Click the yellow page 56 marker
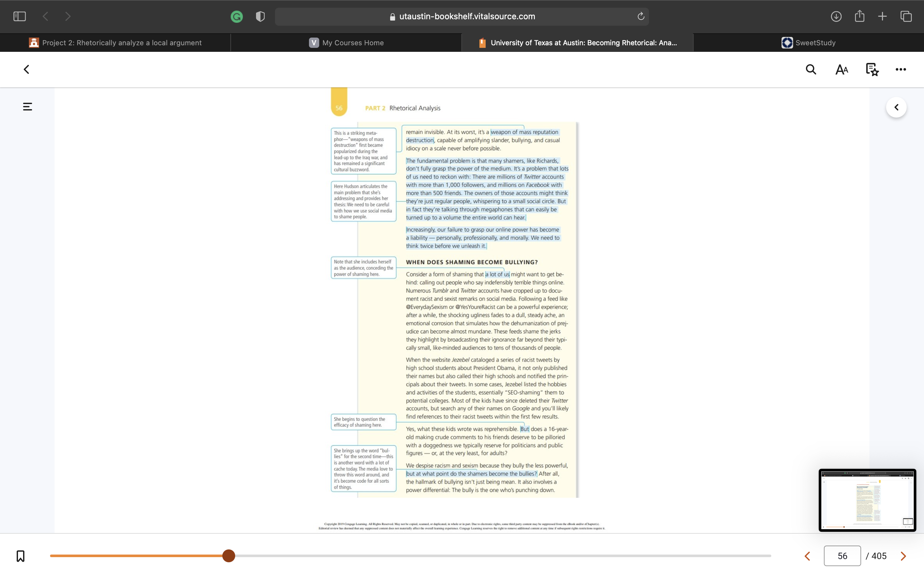Image resolution: width=924 pixels, height=578 pixels. (x=339, y=102)
